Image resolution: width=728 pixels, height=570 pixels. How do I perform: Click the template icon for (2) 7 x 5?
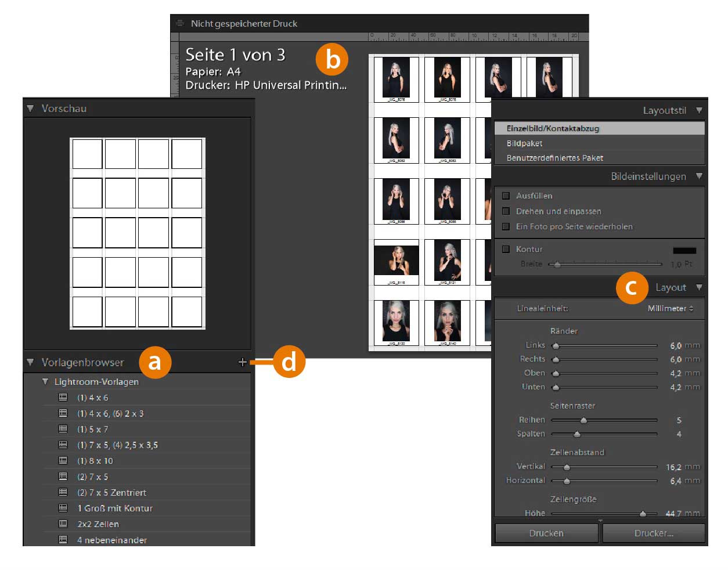[x=63, y=476]
